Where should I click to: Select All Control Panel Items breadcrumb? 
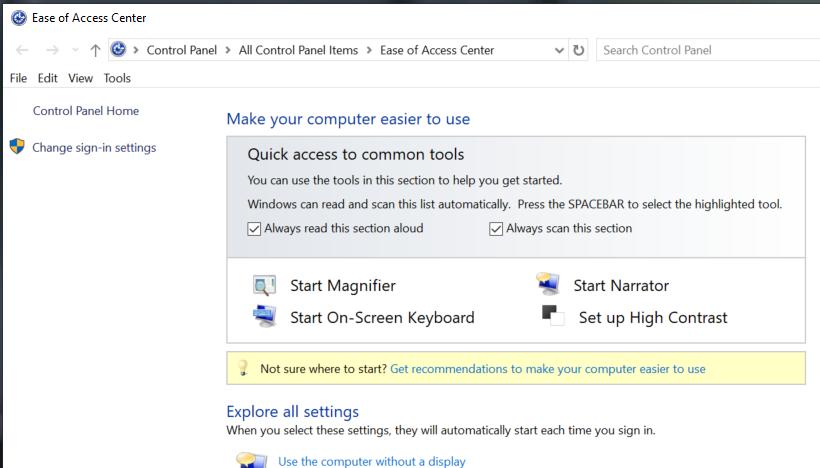point(299,50)
